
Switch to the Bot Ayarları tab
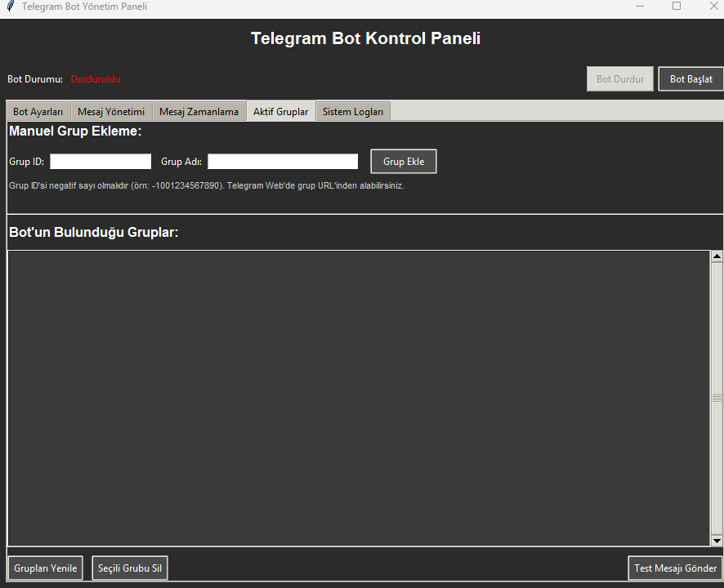pyautogui.click(x=38, y=112)
